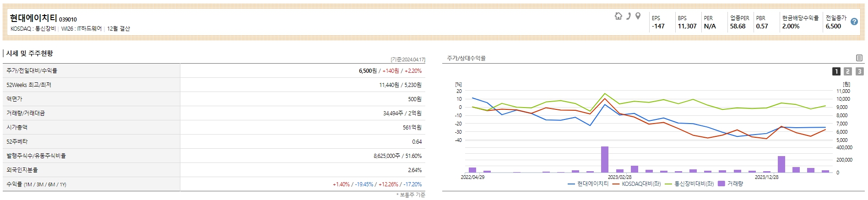Toggle the 통신장비대비(좌) legend series
Image resolution: width=868 pixels, height=200 pixels.
pos(689,184)
